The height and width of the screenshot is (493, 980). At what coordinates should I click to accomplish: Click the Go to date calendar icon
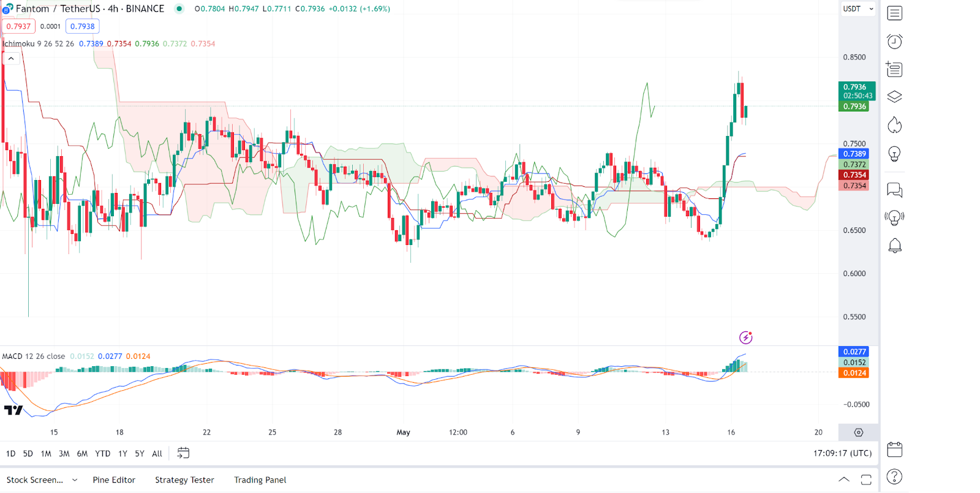point(183,453)
